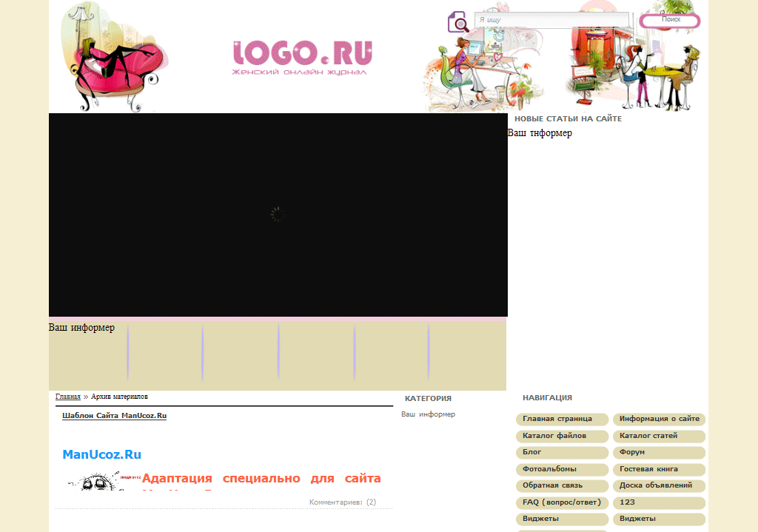The height and width of the screenshot is (532, 758).
Task: Click the blue ManUcoz.Ru heading
Action: coord(102,455)
